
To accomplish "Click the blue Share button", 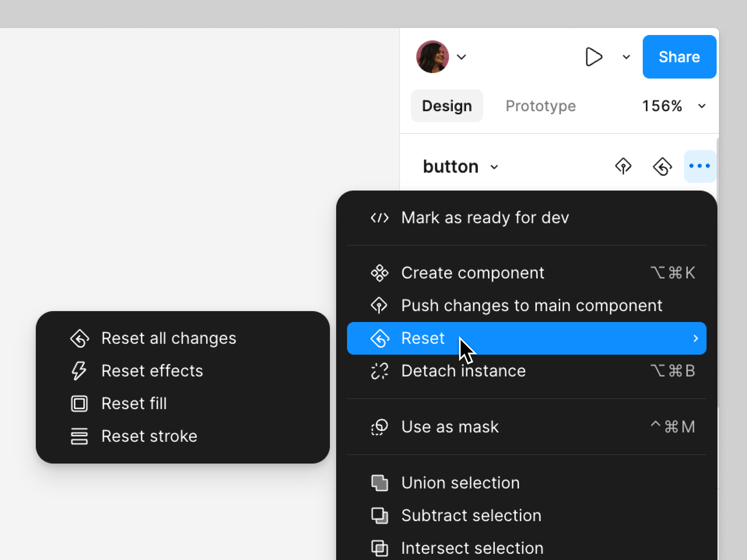I will click(x=679, y=57).
